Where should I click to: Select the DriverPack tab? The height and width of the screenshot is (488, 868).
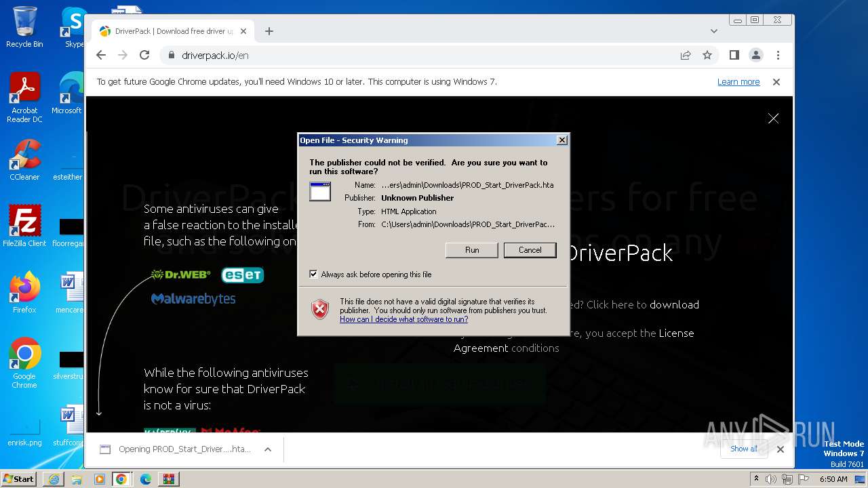tap(173, 31)
